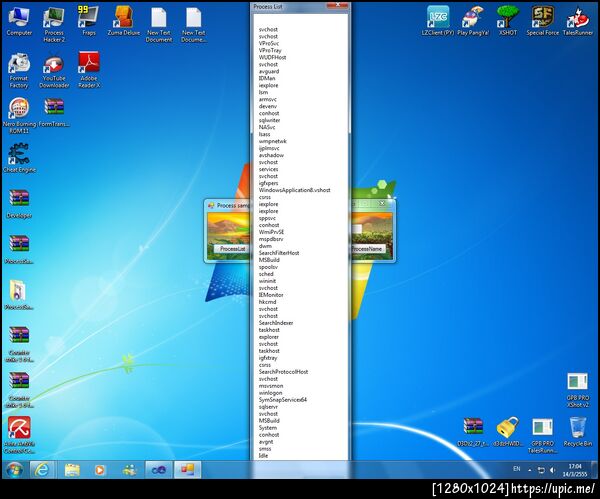This screenshot has width=600, height=499.
Task: Select the Cheat Engine shortcut
Action: (x=19, y=158)
